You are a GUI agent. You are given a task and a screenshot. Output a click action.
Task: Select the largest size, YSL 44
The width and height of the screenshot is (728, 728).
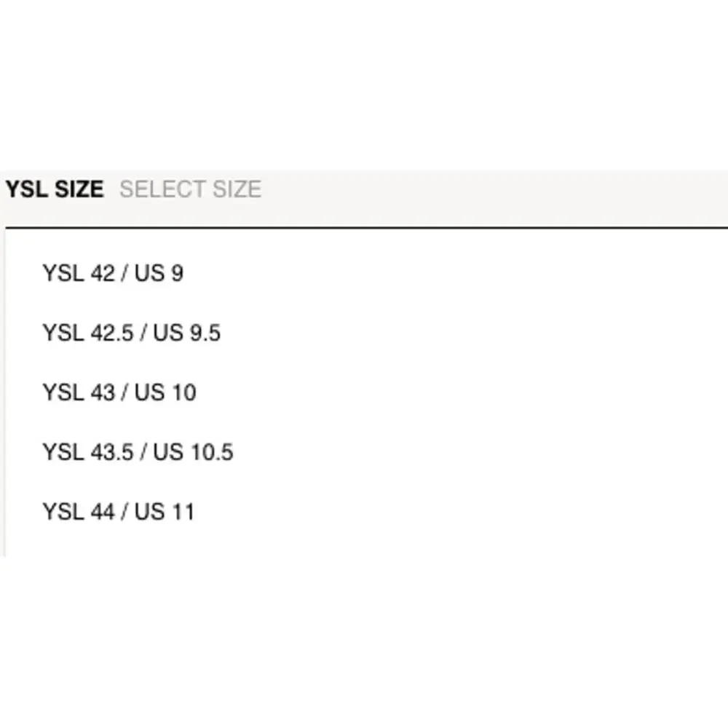[119, 513]
